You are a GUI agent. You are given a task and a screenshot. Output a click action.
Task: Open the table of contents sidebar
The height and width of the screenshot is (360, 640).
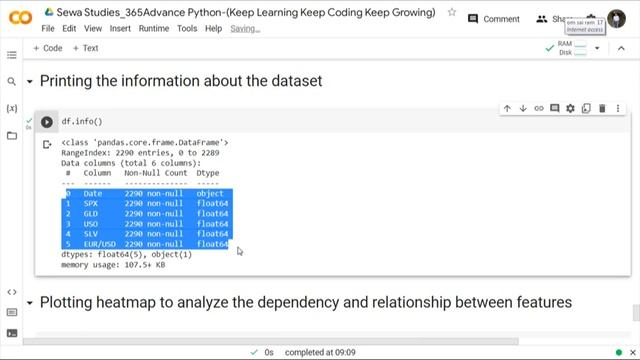(11, 55)
